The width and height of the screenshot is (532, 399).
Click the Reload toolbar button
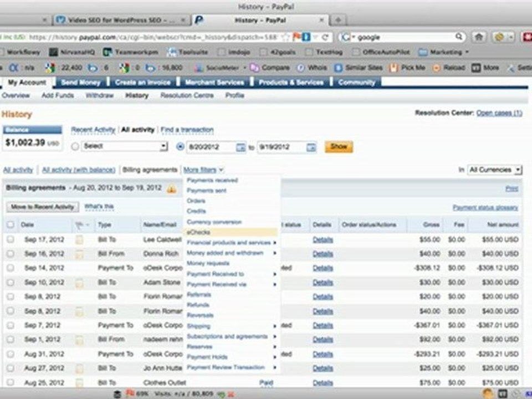[x=449, y=68]
